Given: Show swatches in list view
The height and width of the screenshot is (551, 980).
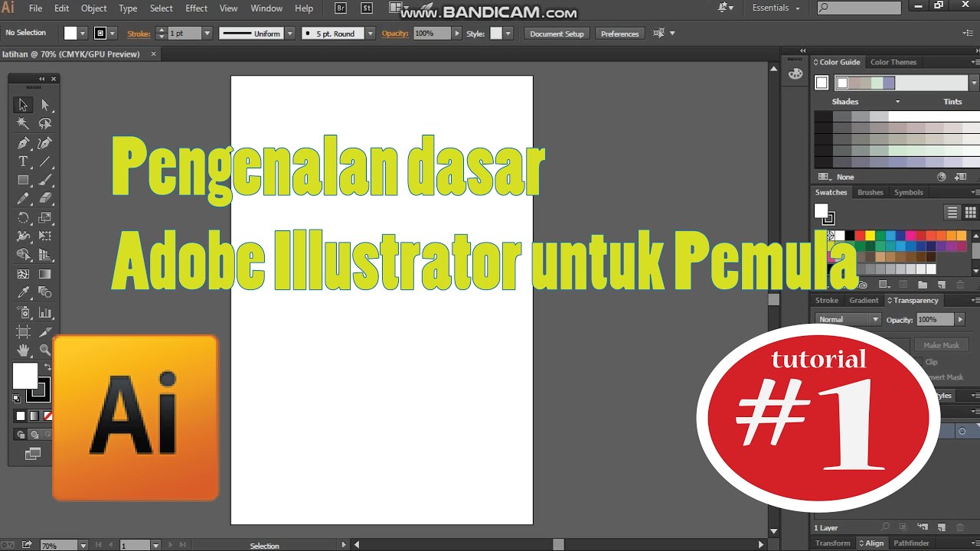Looking at the screenshot, I should click(x=952, y=213).
